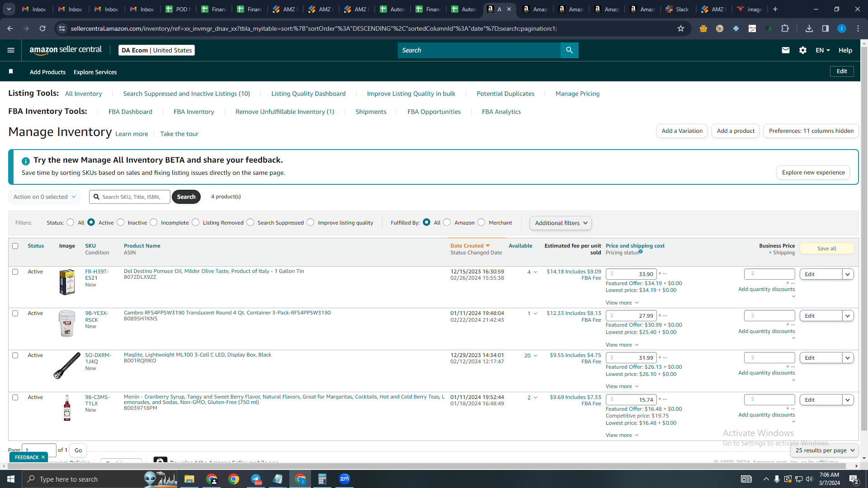Select the Incomplete status filter
The image size is (868, 488).
(154, 222)
